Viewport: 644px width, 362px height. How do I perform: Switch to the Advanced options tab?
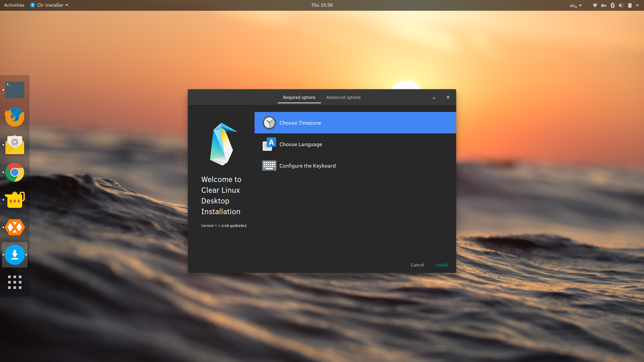[343, 98]
